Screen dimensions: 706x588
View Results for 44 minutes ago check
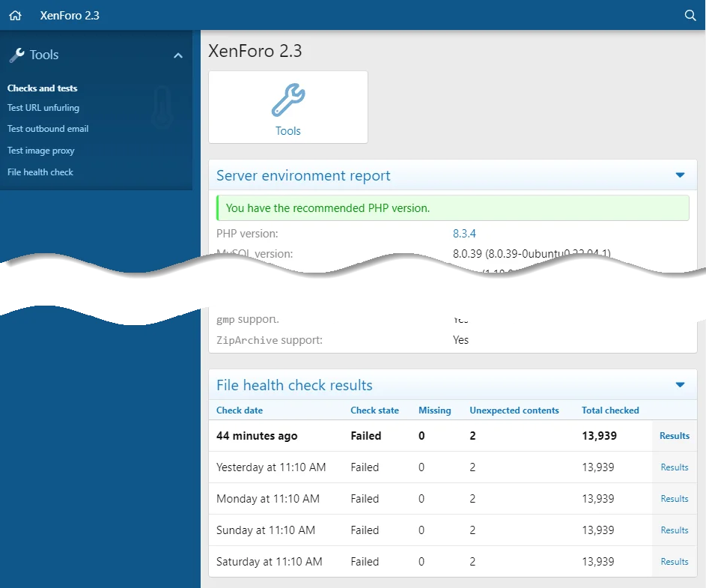674,436
